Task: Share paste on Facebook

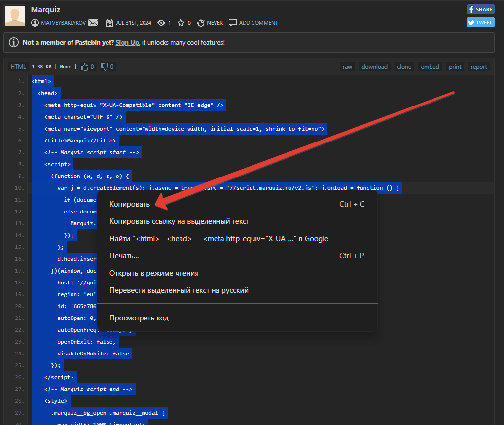Action: 480,9
